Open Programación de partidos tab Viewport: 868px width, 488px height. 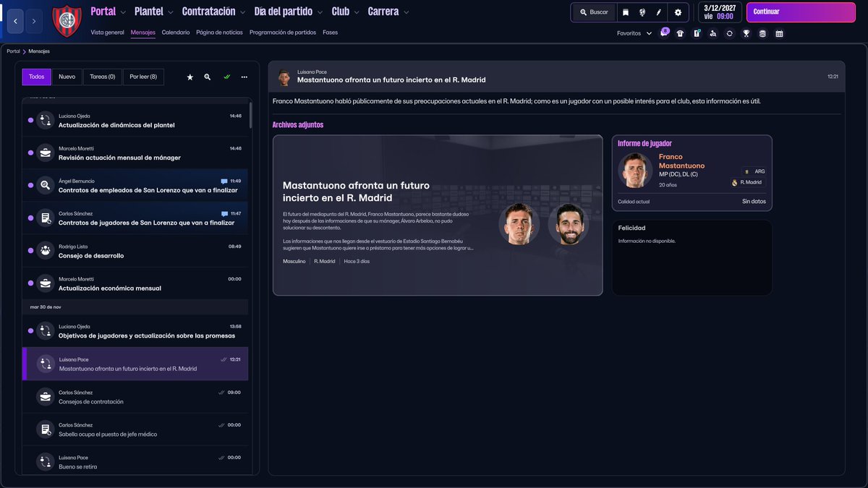tap(283, 33)
